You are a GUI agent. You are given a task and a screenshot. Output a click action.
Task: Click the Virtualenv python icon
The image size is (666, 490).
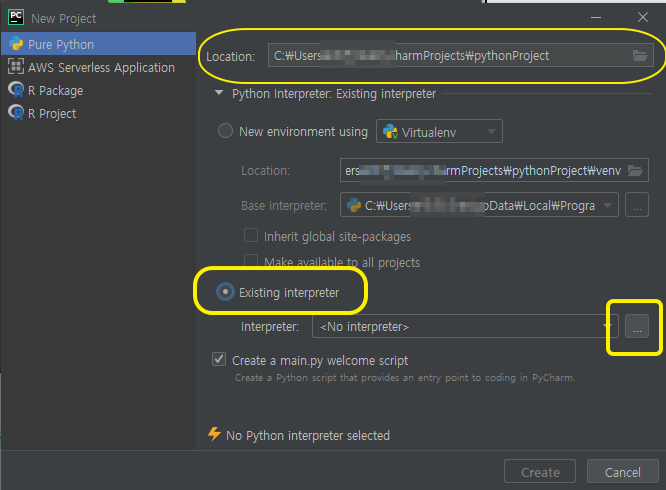(x=390, y=132)
